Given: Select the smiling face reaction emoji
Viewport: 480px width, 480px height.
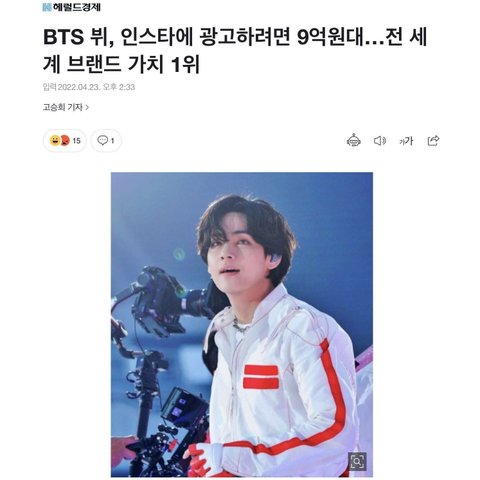Looking at the screenshot, I should 54,141.
